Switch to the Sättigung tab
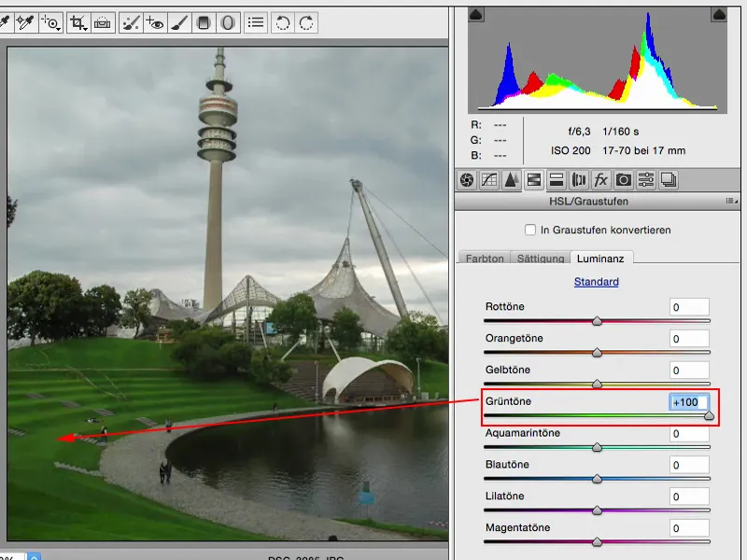 [x=541, y=259]
